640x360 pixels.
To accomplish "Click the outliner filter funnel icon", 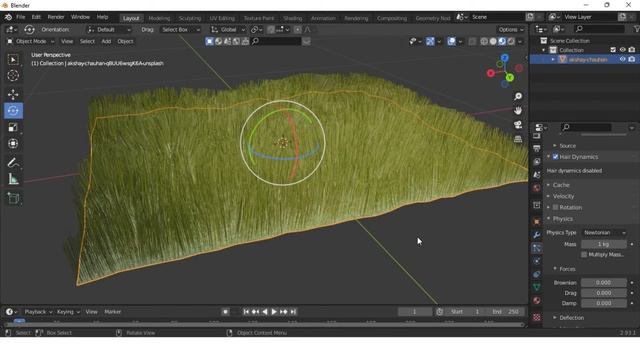I will click(x=636, y=29).
